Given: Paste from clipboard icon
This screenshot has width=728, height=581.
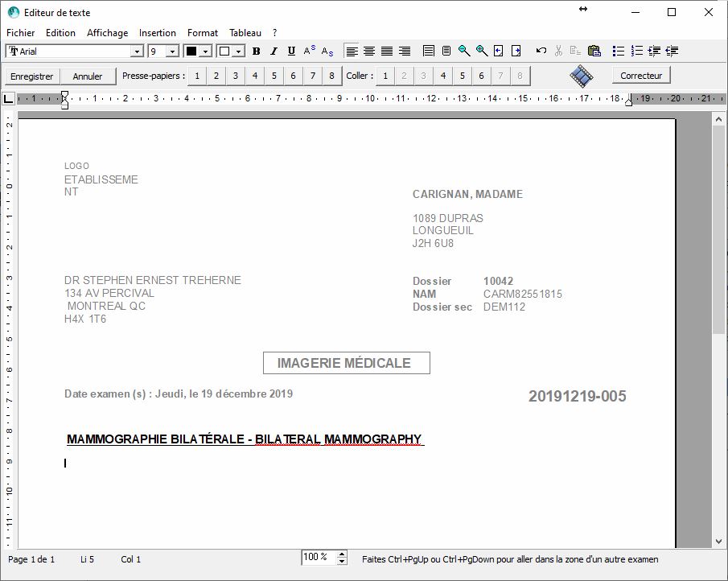Looking at the screenshot, I should tap(594, 51).
